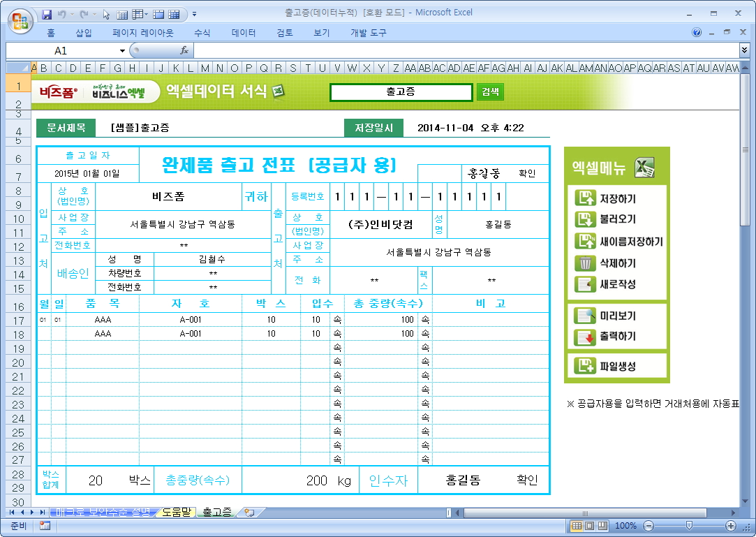The height and width of the screenshot is (537, 756).
Task: Click the 파일생성 create file button
Action: pos(616,366)
